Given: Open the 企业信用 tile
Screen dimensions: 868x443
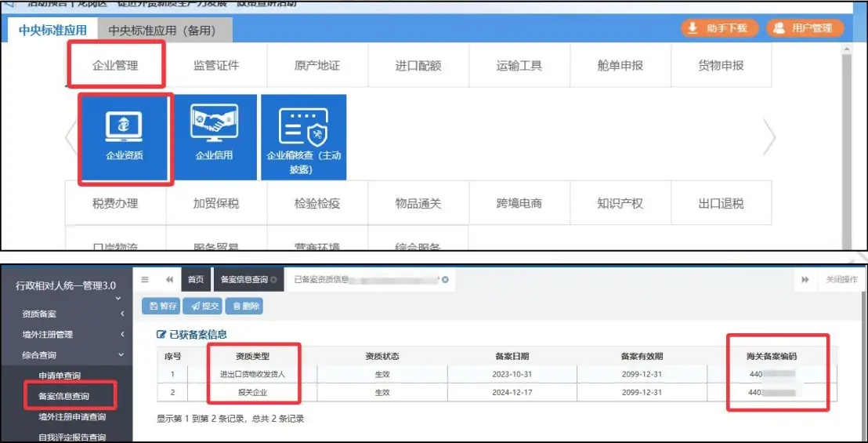Looking at the screenshot, I should (x=214, y=137).
